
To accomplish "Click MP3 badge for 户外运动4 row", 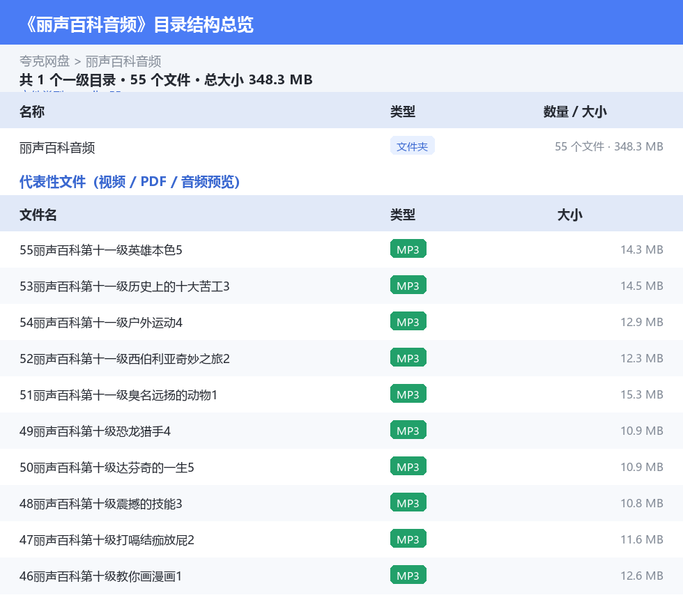I will tap(408, 321).
